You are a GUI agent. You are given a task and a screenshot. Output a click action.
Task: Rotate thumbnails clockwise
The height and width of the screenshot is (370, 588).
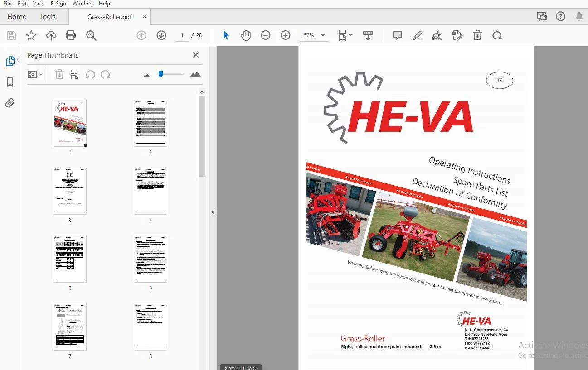106,74
